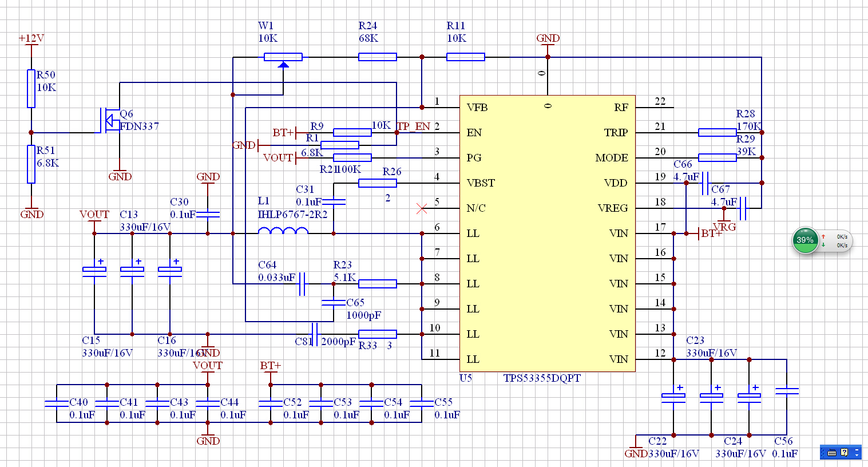The width and height of the screenshot is (868, 467).
Task: Select resistor R51 6.8K
Action: click(31, 164)
